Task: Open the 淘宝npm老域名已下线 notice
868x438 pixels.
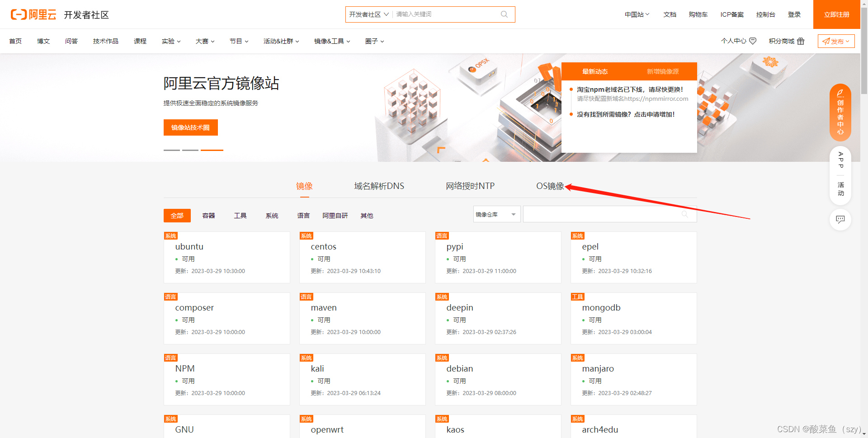Action: tap(630, 89)
